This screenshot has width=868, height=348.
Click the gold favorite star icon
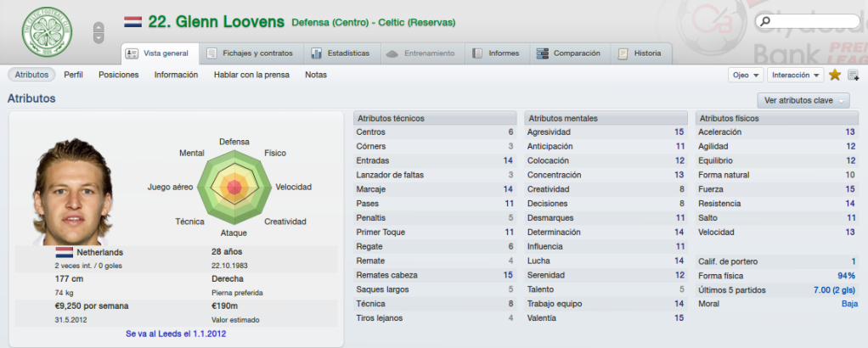[835, 75]
